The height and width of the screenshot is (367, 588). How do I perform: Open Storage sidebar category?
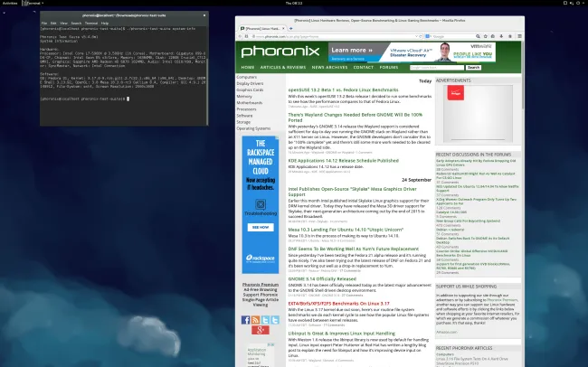pyautogui.click(x=243, y=122)
